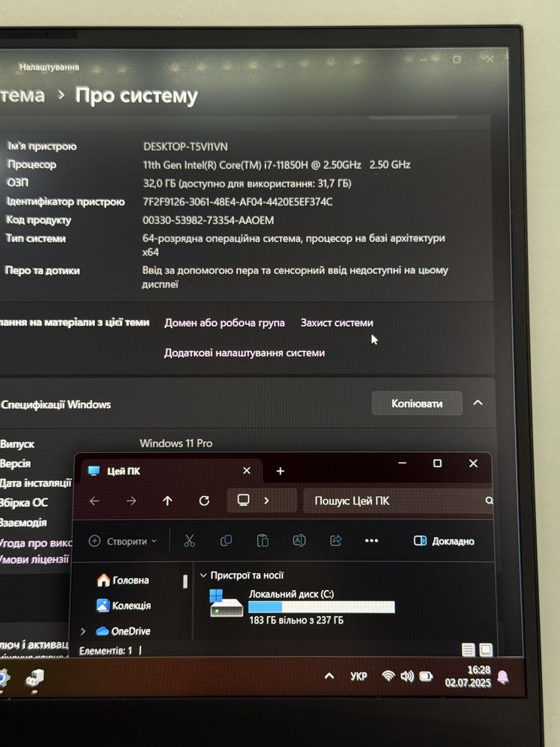
Task: Switch to large thumbnails view icon
Action: pyautogui.click(x=486, y=650)
